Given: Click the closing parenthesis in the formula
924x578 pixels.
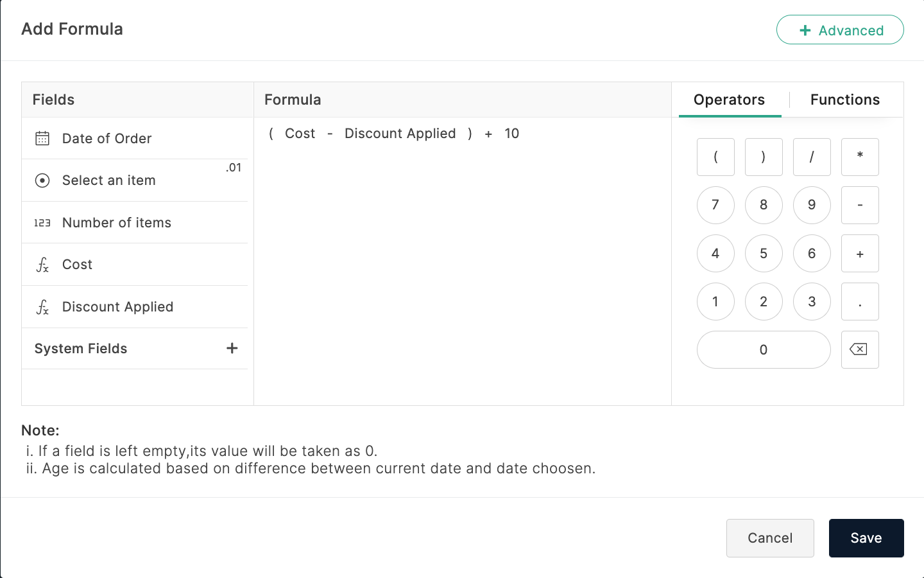Looking at the screenshot, I should tap(470, 134).
